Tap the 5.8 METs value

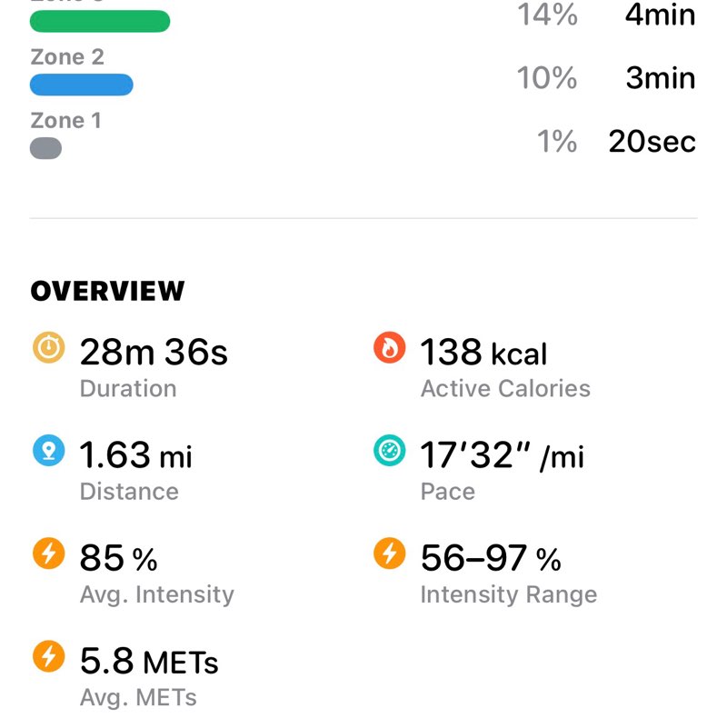pyautogui.click(x=149, y=661)
